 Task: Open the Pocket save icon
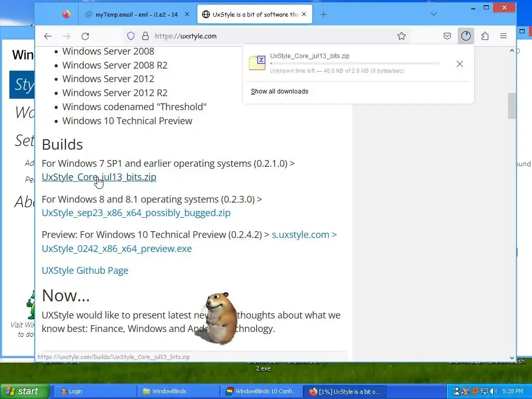click(447, 36)
